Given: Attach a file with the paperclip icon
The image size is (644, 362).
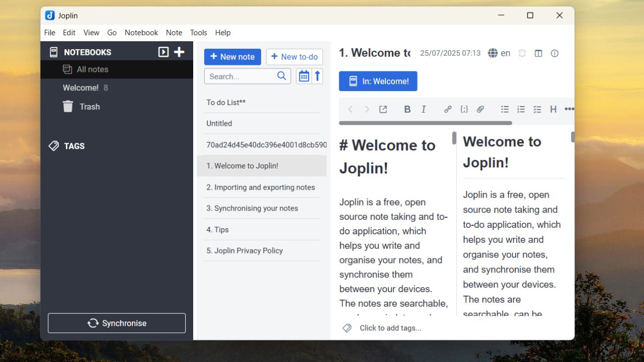Looking at the screenshot, I should 480,109.
